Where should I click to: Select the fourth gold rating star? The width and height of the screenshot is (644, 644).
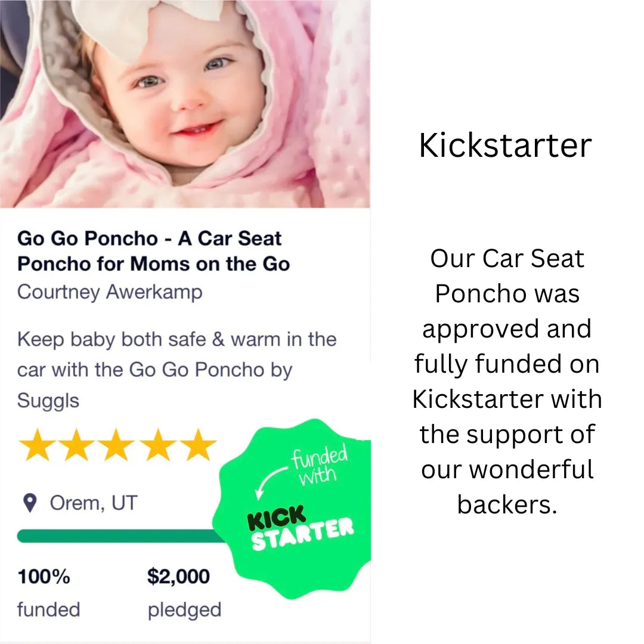click(x=157, y=445)
